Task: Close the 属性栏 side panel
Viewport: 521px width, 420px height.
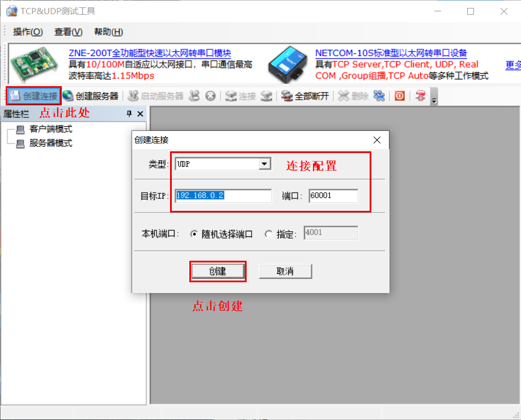Action: (140, 114)
